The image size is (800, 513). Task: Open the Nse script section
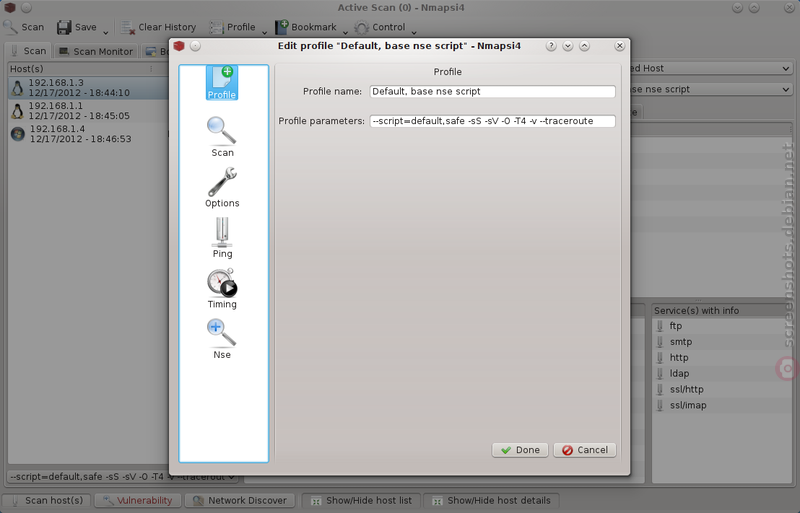coord(222,339)
